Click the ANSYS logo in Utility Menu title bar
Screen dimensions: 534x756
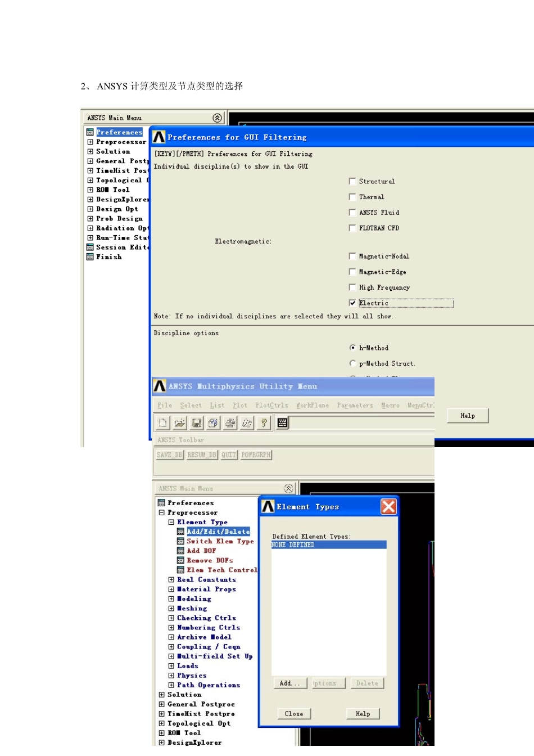point(160,386)
